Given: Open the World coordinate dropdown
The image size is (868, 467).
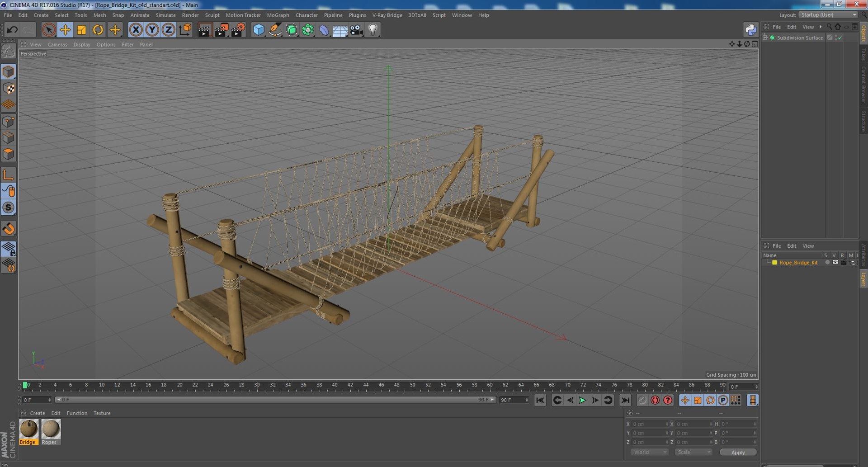Looking at the screenshot, I should point(649,452).
